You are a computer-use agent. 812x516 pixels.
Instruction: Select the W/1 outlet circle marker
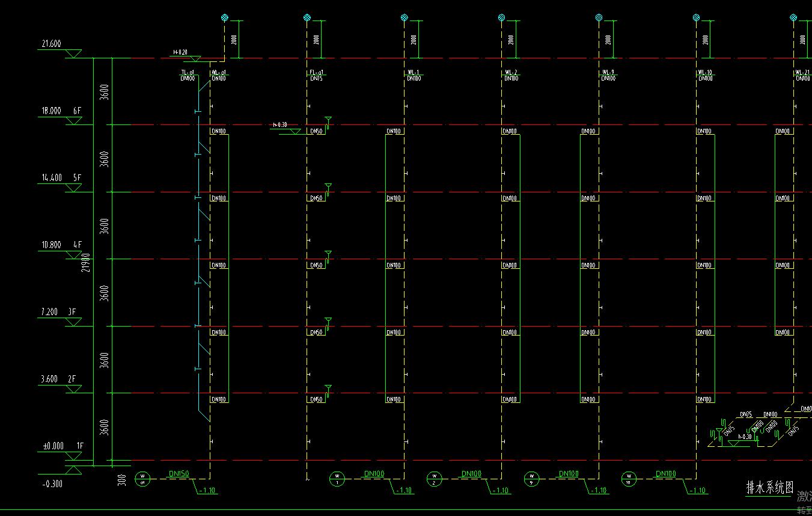337,479
